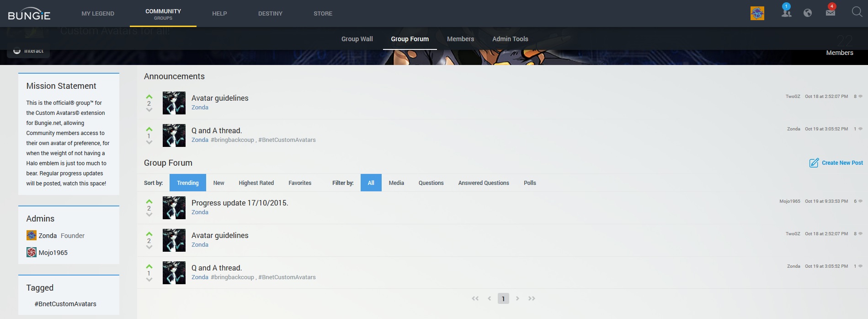
Task: Click Oct 19 at 9:33:53 PM timestamp
Action: click(x=826, y=201)
